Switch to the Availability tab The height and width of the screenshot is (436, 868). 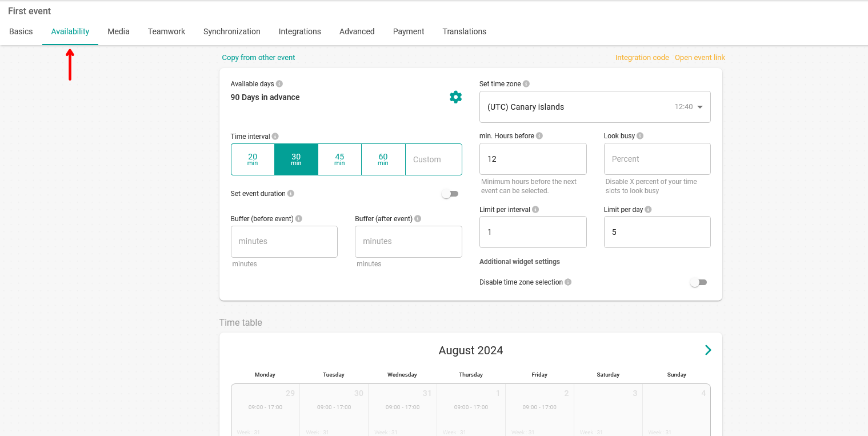point(70,31)
